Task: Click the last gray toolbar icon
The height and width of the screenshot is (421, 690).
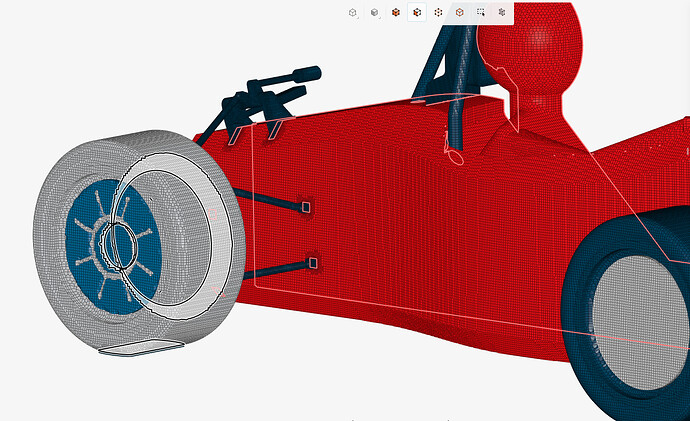Action: [x=502, y=13]
